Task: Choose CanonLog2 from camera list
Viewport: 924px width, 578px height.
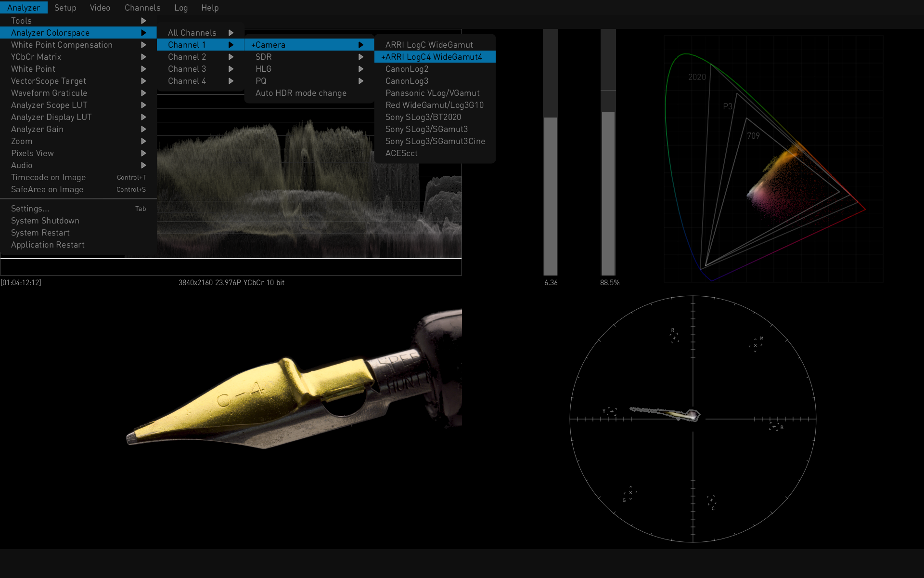Action: (407, 69)
